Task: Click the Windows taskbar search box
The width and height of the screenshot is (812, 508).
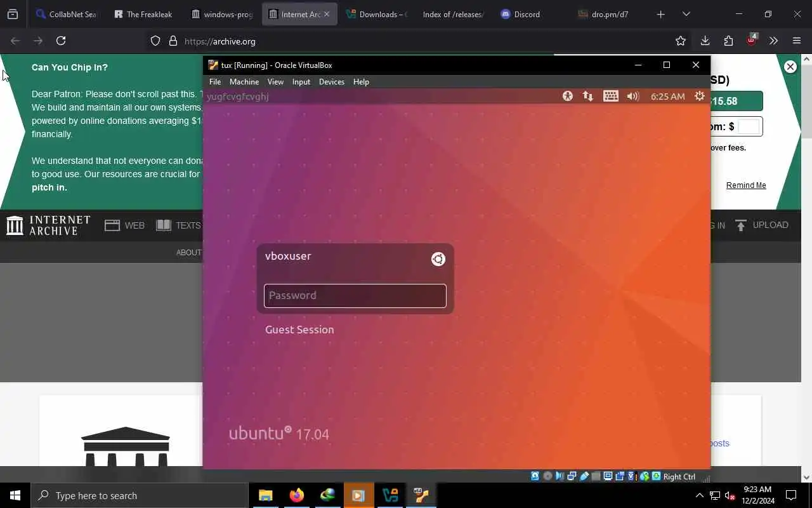Action: (140, 495)
